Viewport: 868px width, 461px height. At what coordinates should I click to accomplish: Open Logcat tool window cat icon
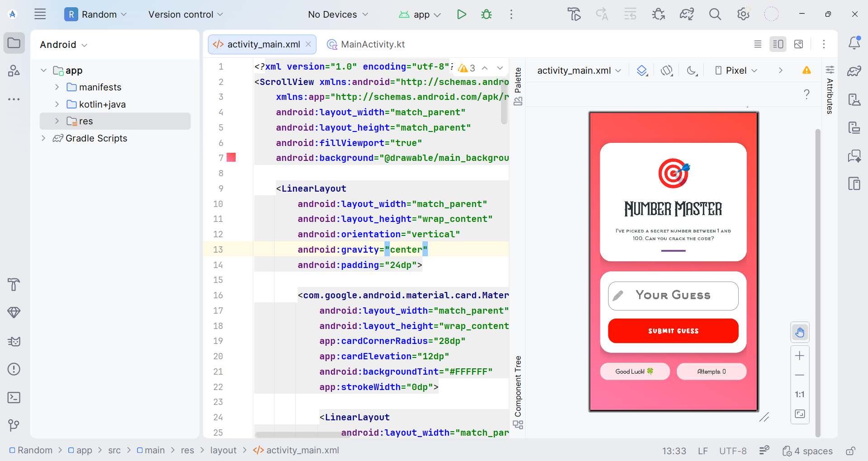14,341
